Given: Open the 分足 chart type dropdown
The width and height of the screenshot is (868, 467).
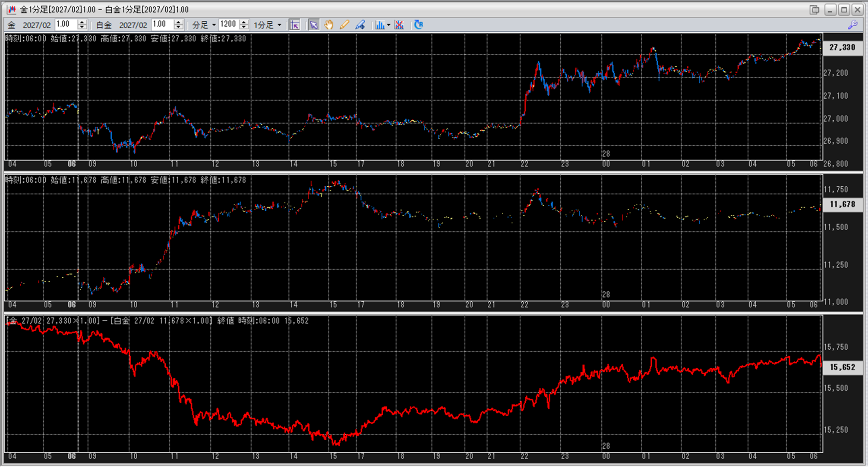Looking at the screenshot, I should pos(214,25).
